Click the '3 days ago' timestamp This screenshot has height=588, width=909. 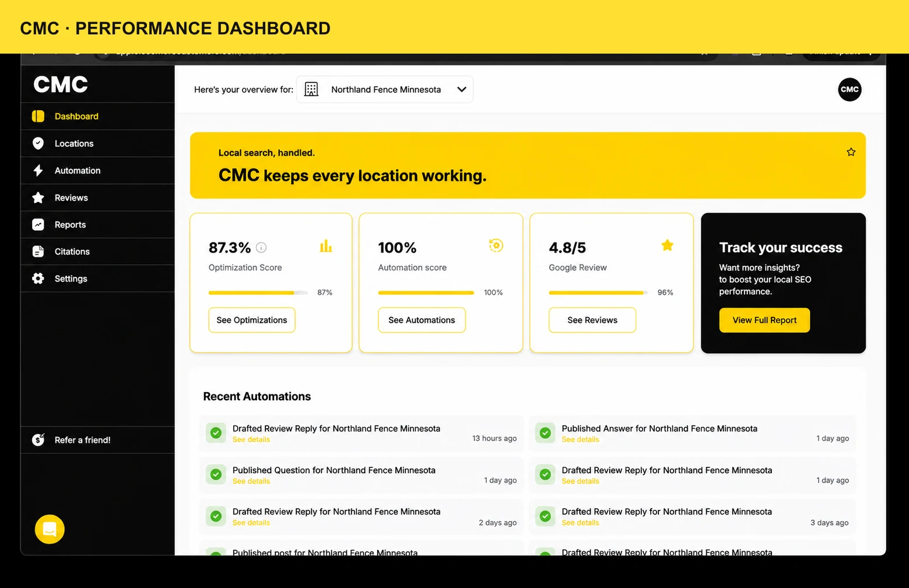coord(829,523)
